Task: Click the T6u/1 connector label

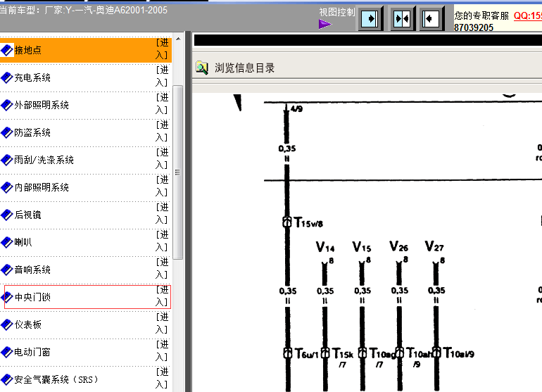Action: pos(307,353)
